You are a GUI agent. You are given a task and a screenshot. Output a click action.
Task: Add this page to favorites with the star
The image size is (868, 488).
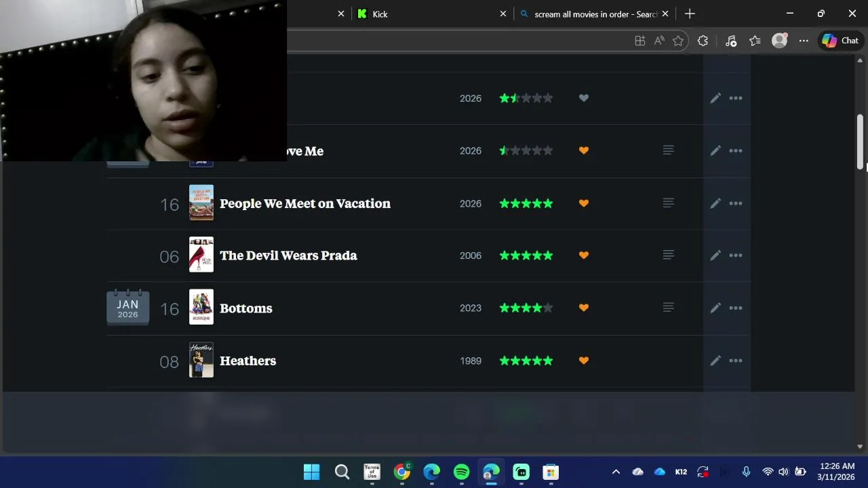678,41
